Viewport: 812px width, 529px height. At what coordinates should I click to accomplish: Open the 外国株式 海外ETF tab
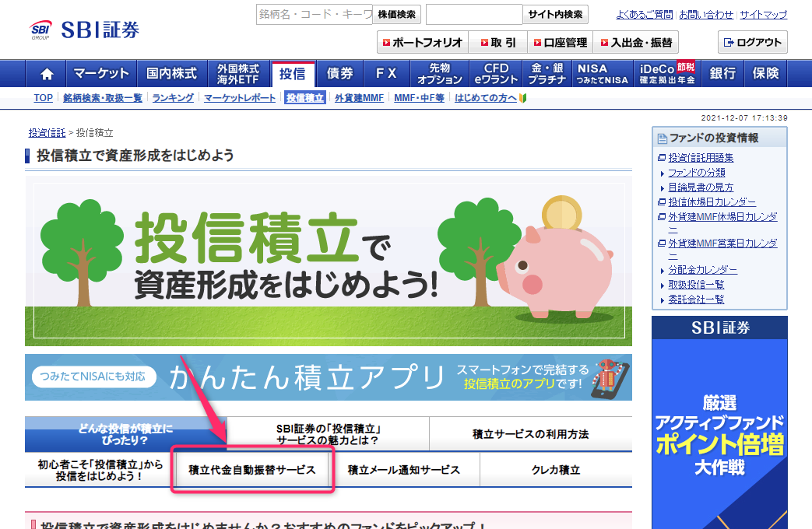[x=238, y=74]
